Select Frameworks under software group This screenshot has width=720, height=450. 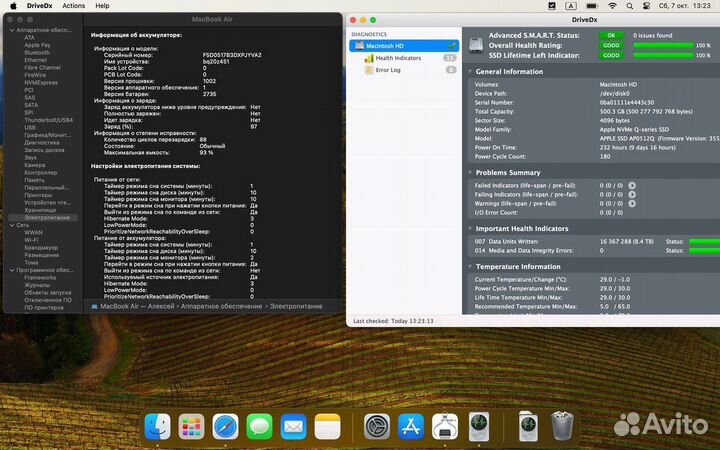tap(40, 277)
